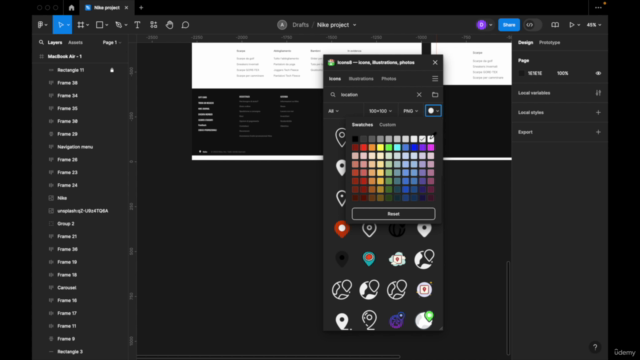This screenshot has height=360, width=640.
Task: Open the Resources tool
Action: point(153,25)
